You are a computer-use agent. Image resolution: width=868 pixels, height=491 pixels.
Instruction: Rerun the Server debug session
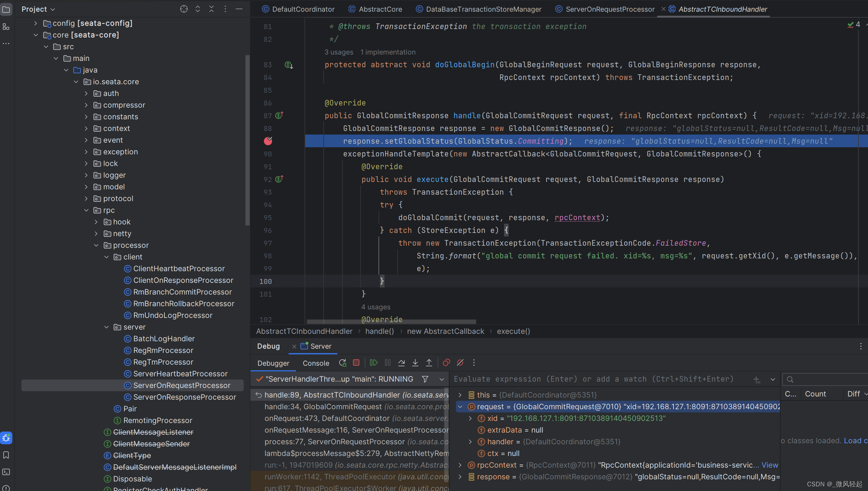coord(342,363)
